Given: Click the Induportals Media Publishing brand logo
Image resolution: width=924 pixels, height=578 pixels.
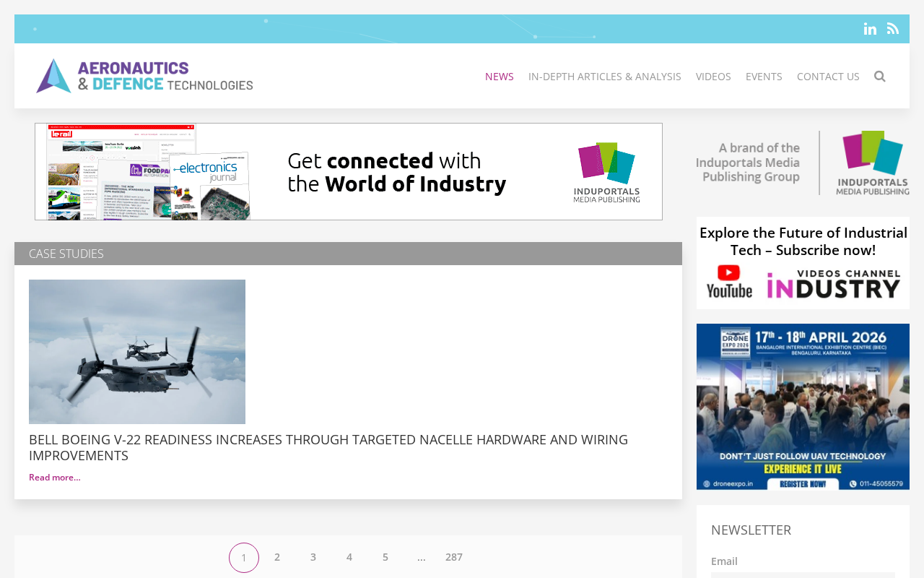Looking at the screenshot, I should (x=803, y=163).
